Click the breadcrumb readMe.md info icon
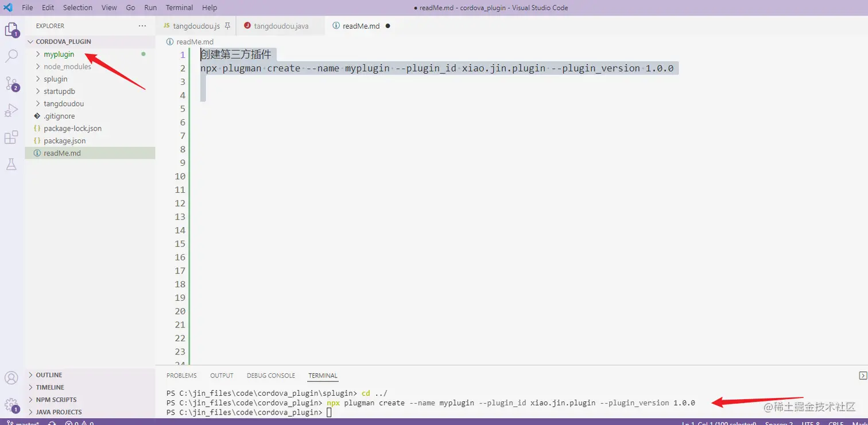868x425 pixels. 170,42
